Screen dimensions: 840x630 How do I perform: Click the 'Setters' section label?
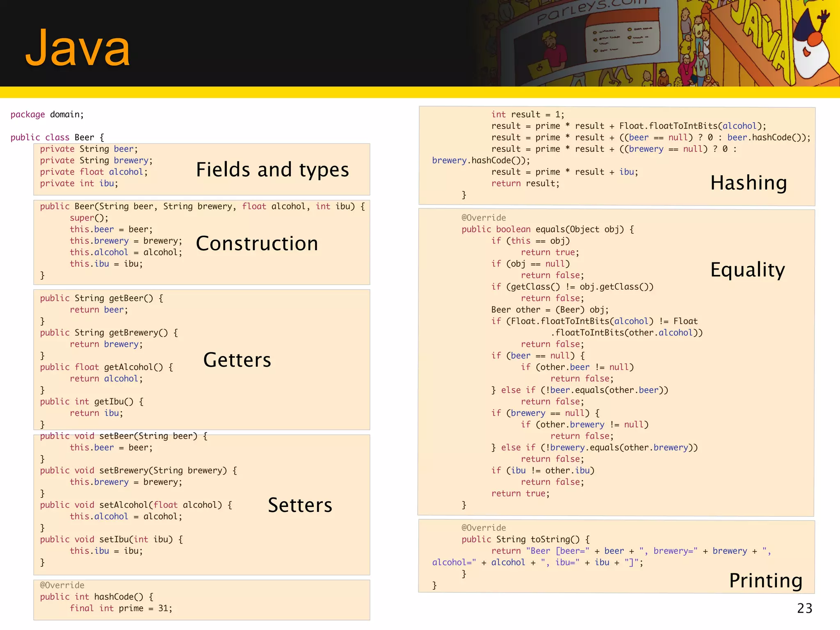click(x=300, y=505)
